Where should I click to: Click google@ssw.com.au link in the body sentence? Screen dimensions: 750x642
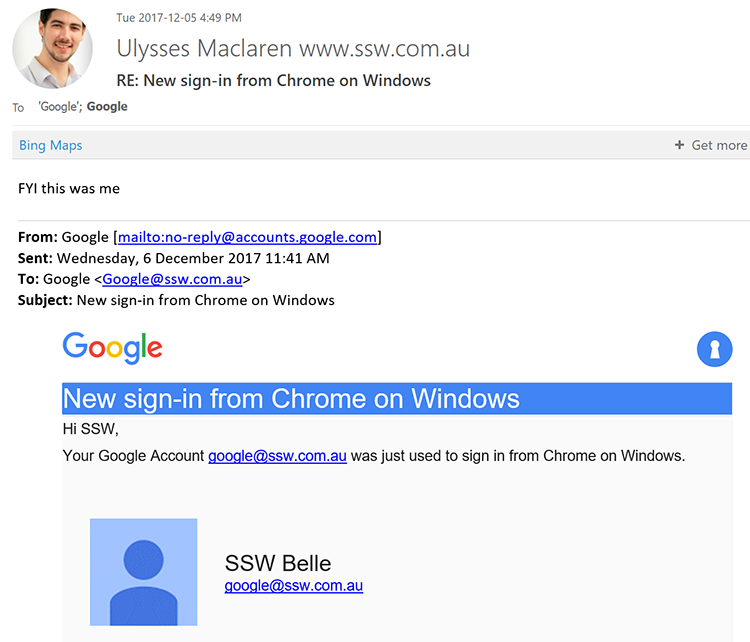tap(277, 456)
